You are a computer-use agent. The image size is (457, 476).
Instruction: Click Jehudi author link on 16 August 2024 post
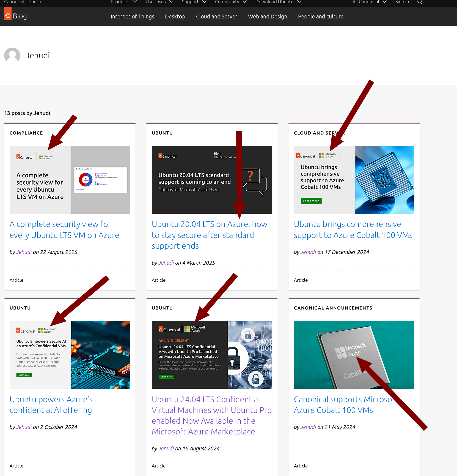(x=166, y=448)
